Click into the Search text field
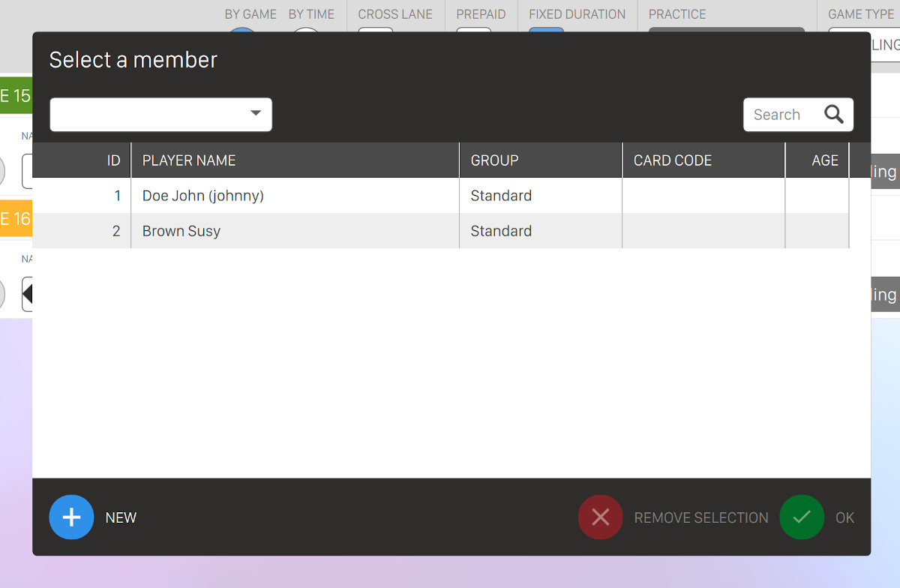 pyautogui.click(x=780, y=115)
